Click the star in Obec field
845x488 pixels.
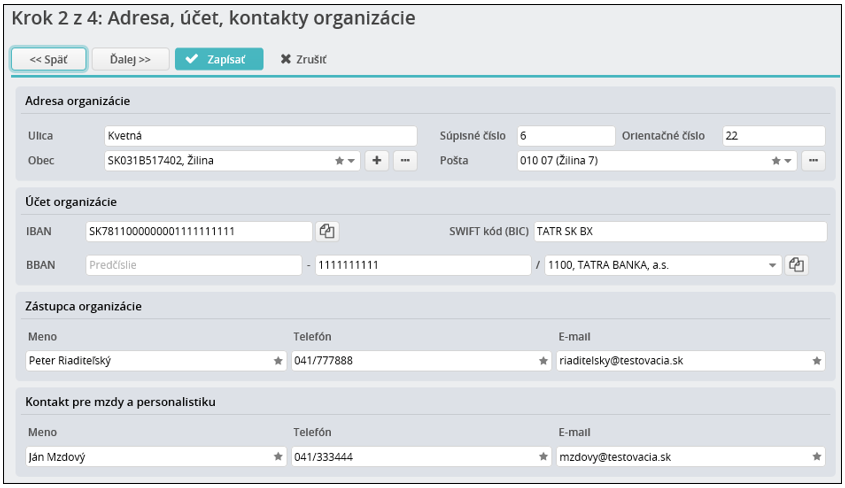(339, 161)
